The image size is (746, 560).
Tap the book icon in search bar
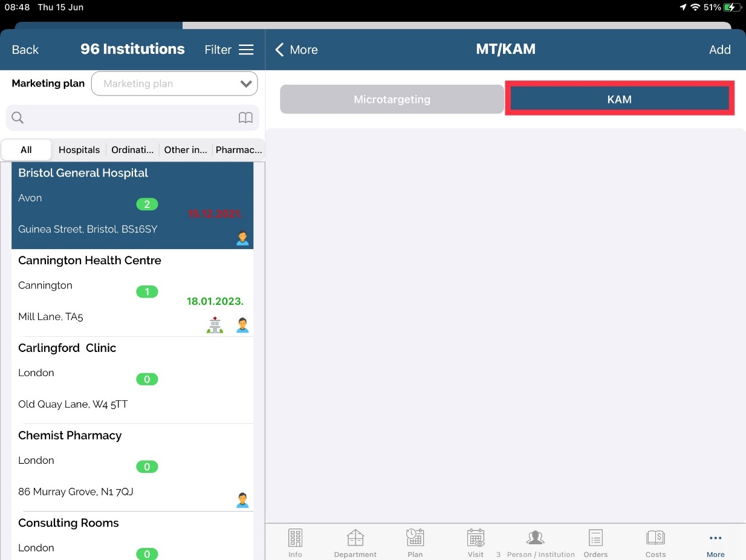[x=245, y=118]
